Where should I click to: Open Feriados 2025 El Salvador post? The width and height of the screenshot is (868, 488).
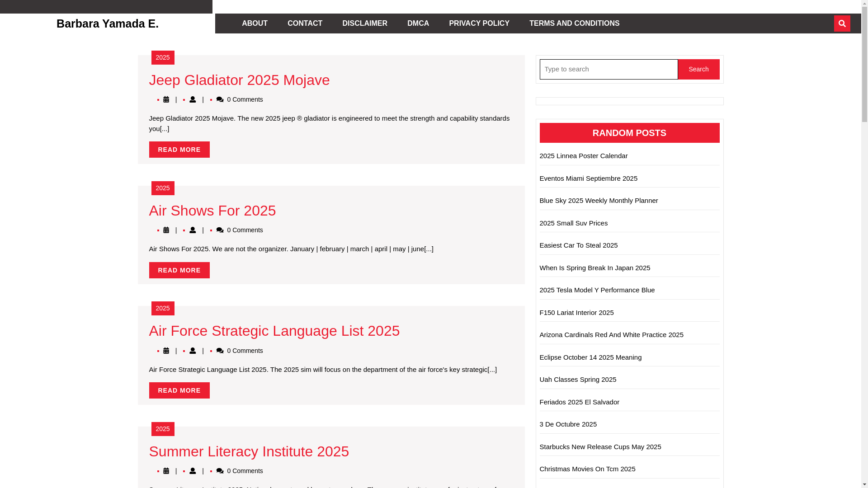580,402
